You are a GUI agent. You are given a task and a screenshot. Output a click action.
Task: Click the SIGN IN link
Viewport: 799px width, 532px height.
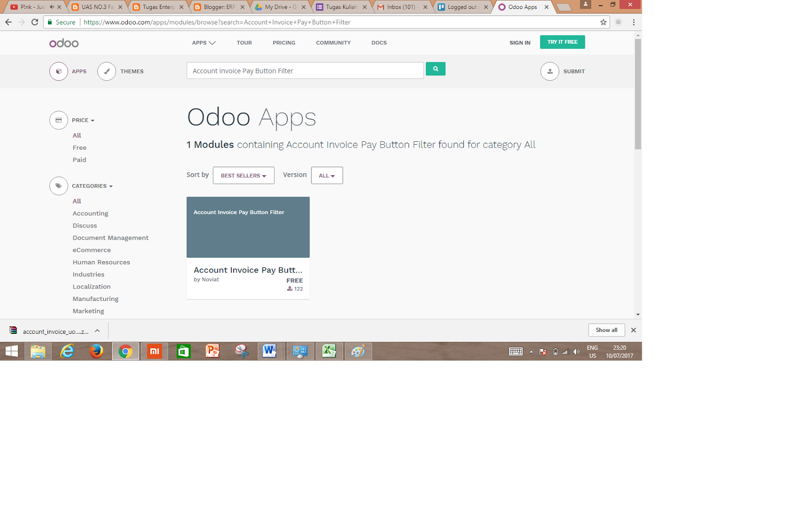(x=520, y=43)
